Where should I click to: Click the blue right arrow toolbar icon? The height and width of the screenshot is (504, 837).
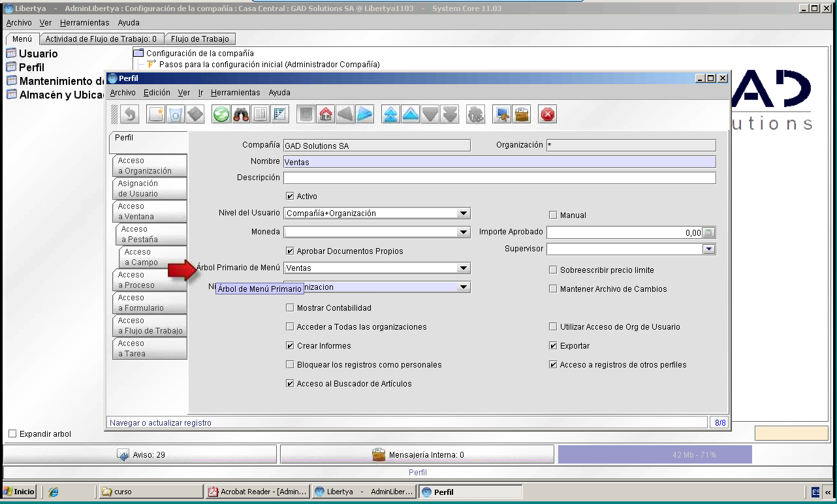point(365,115)
